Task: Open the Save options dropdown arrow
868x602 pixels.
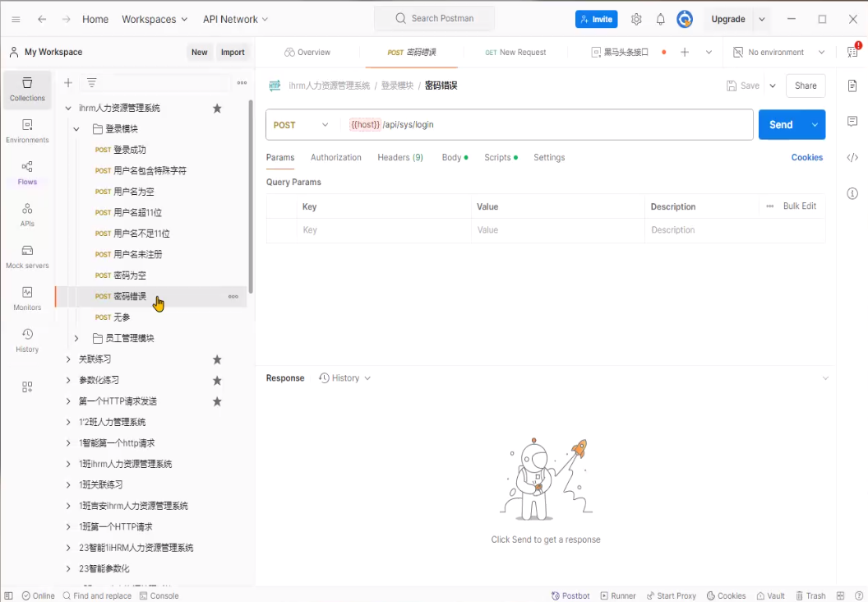Action: pyautogui.click(x=773, y=86)
